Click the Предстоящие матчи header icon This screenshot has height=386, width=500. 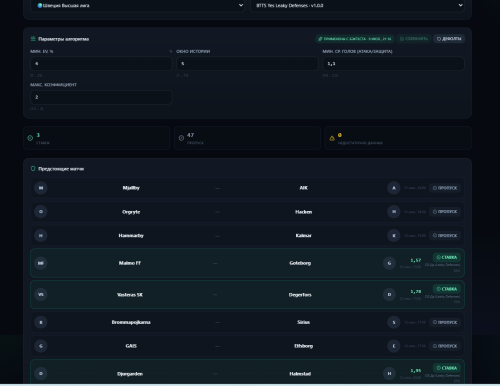(33, 169)
